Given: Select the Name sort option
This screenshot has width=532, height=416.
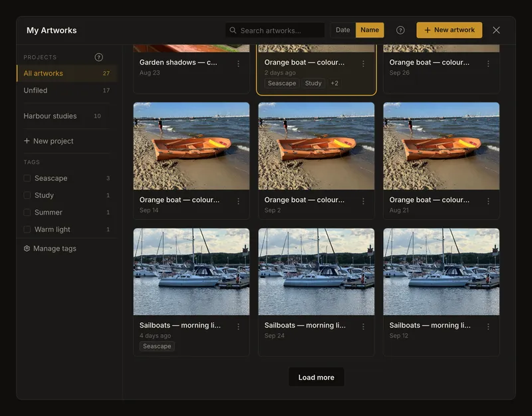Looking at the screenshot, I should 370,30.
